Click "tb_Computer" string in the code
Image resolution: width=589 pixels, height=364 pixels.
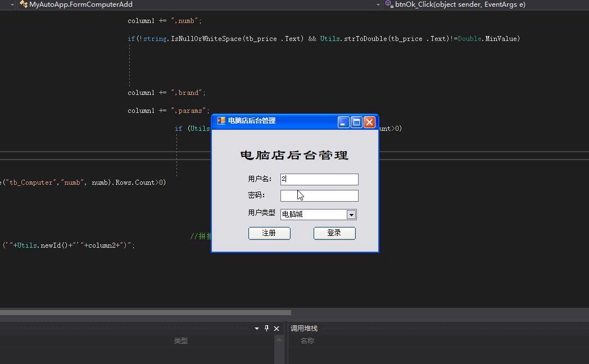point(30,183)
